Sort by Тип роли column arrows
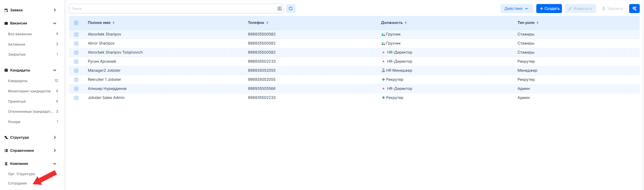This screenshot has height=190, width=644. click(x=538, y=23)
